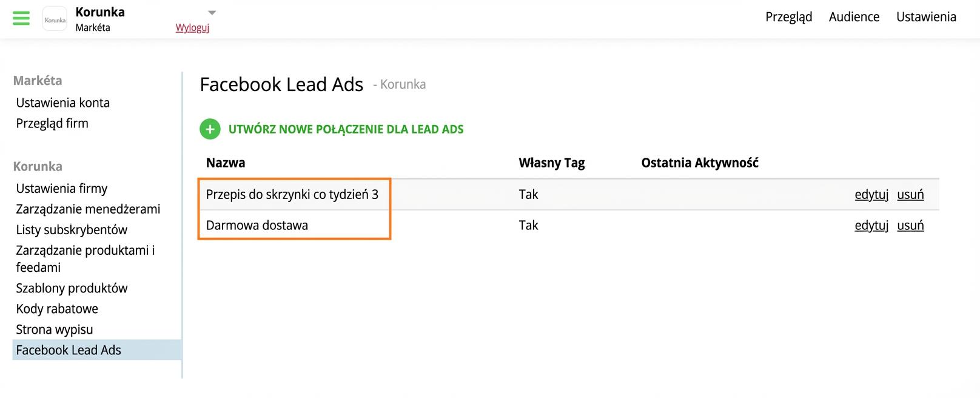The image size is (980, 398).
Task: Create new Lead Ads connection link
Action: pos(346,129)
